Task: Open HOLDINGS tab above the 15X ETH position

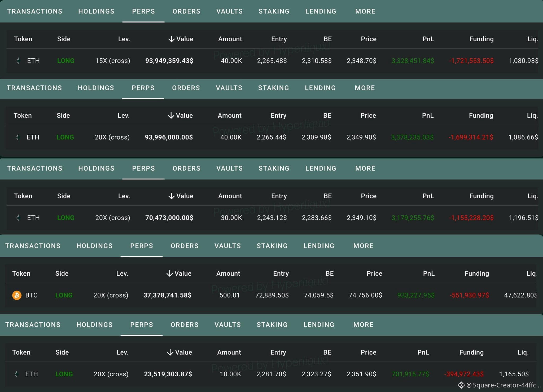Action: 96,11
